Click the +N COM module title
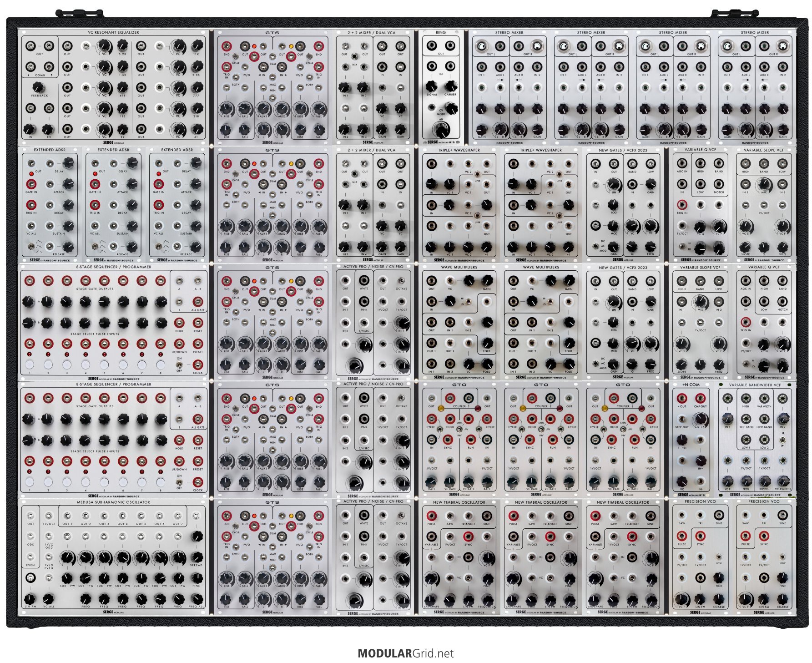Image resolution: width=812 pixels, height=663 pixels. (691, 385)
